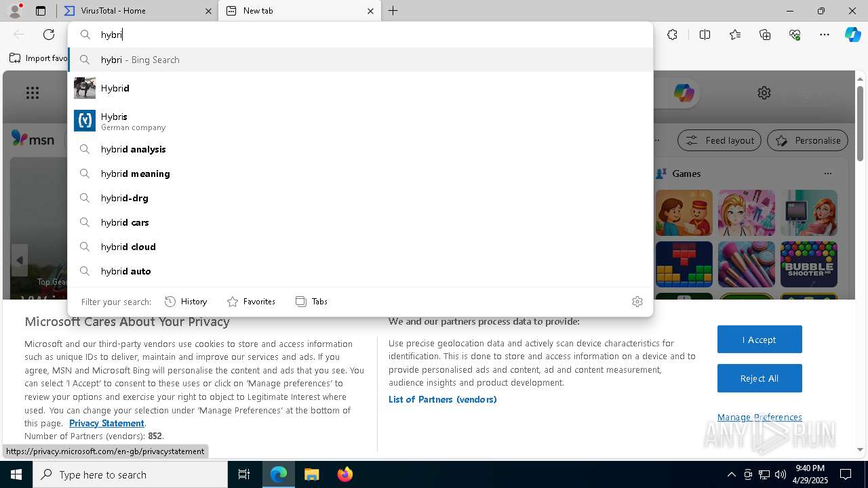This screenshot has height=488, width=868.
Task: Click the page vertical scrollbar thumb
Action: pyautogui.click(x=860, y=123)
